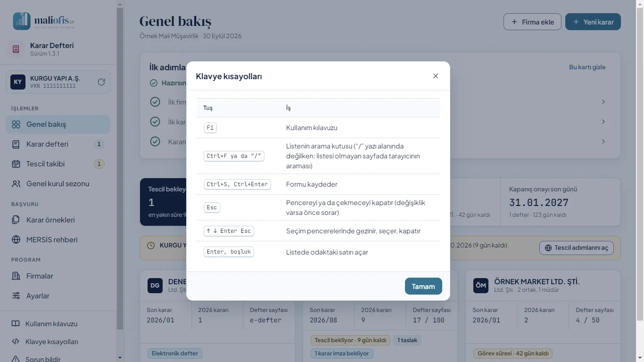Click the Elektronik defter tag
Viewport: 644px width, 362px height.
(x=175, y=354)
